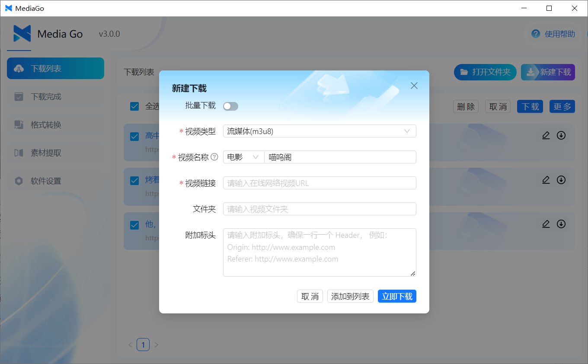Click the 取消 button in the list toolbar

coord(498,106)
